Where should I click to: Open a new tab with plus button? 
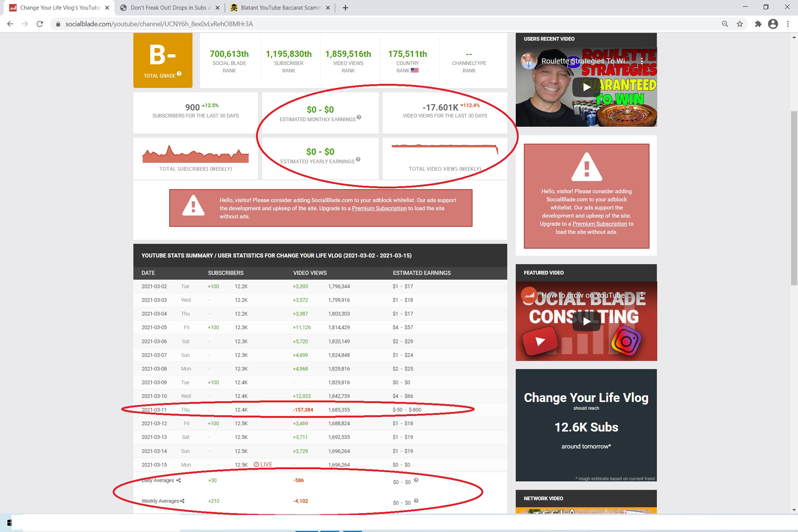345,8
